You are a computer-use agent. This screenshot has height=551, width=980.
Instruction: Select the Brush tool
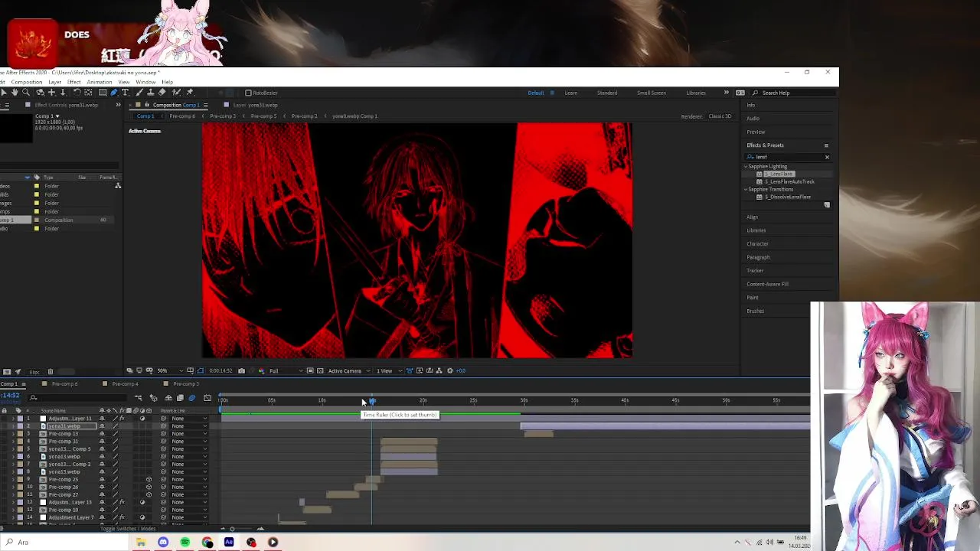(x=139, y=93)
